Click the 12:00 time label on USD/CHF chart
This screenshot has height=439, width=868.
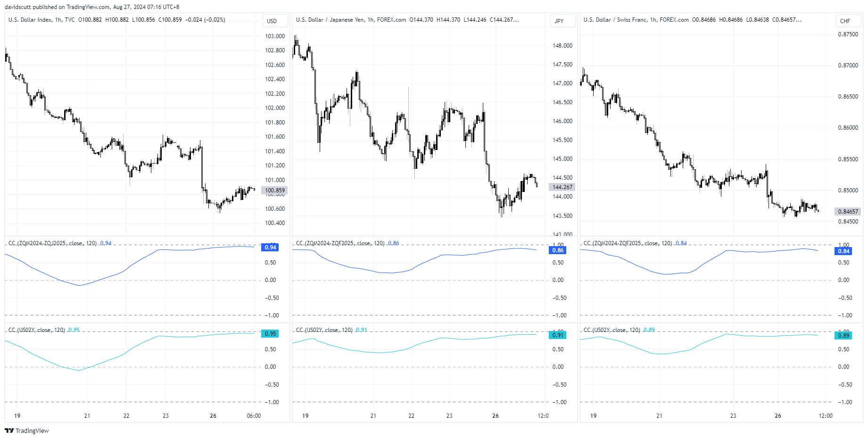click(x=826, y=416)
